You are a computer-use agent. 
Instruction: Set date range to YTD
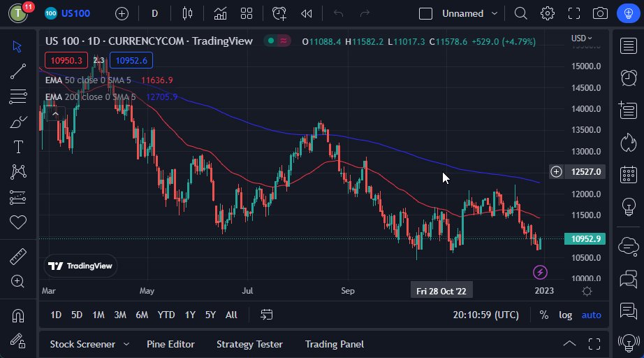click(x=166, y=315)
